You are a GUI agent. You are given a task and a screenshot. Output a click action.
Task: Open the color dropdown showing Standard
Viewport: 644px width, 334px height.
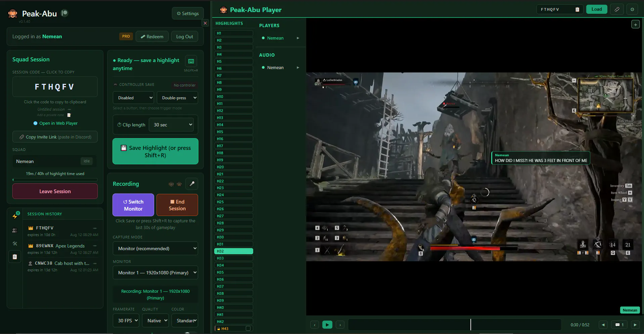pos(185,321)
